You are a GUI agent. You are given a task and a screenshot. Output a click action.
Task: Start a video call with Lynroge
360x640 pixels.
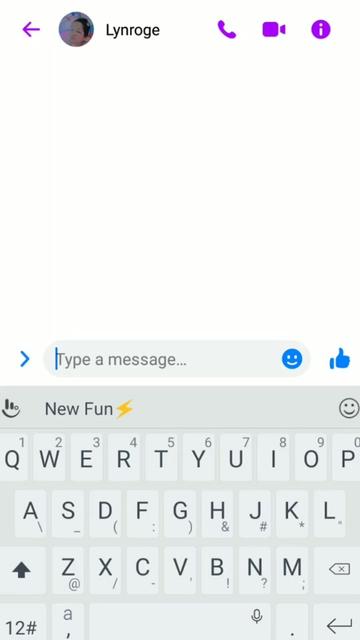click(x=274, y=29)
